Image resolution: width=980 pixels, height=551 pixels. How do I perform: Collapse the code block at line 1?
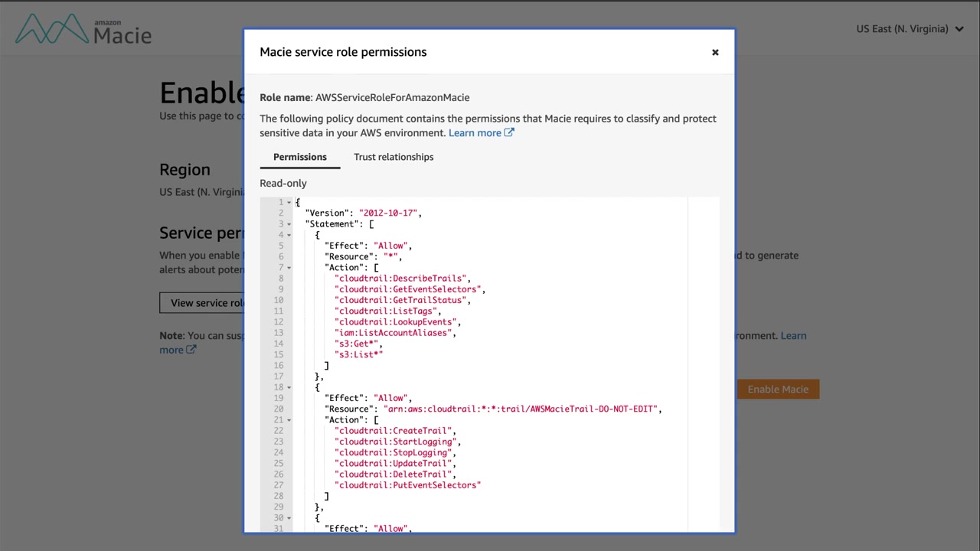point(289,202)
